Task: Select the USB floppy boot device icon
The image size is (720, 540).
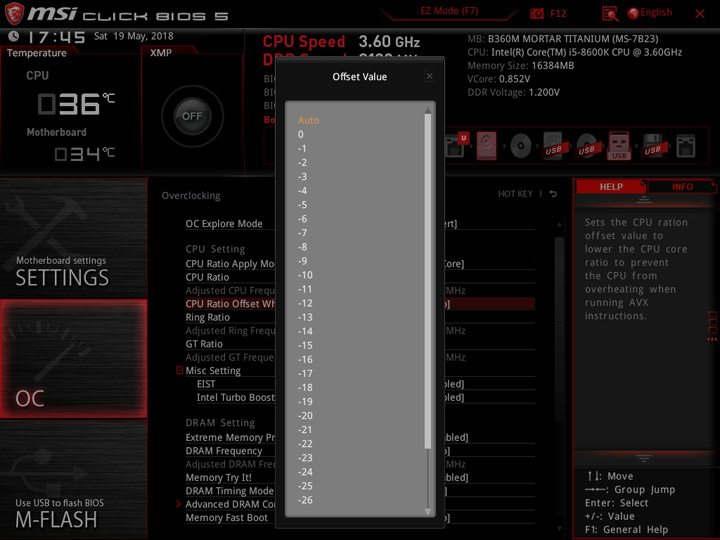Action: tap(652, 146)
